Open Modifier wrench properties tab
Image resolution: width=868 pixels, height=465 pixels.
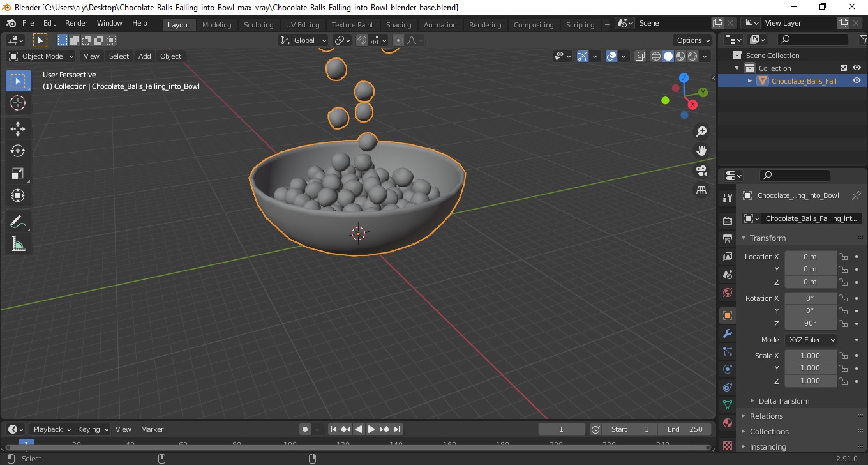(x=727, y=333)
